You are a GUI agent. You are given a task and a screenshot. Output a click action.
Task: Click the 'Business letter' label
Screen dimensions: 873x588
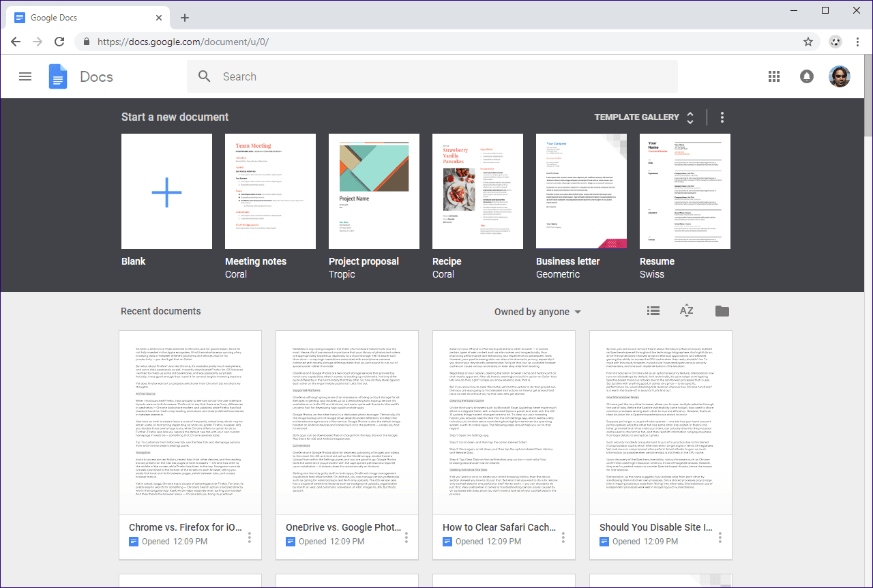coord(568,261)
